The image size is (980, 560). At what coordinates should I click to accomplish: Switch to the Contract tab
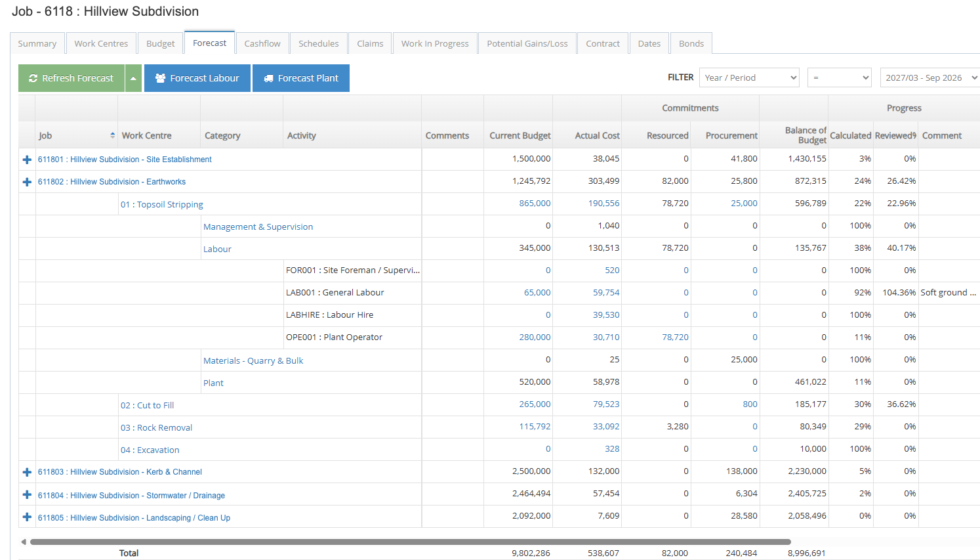point(603,43)
